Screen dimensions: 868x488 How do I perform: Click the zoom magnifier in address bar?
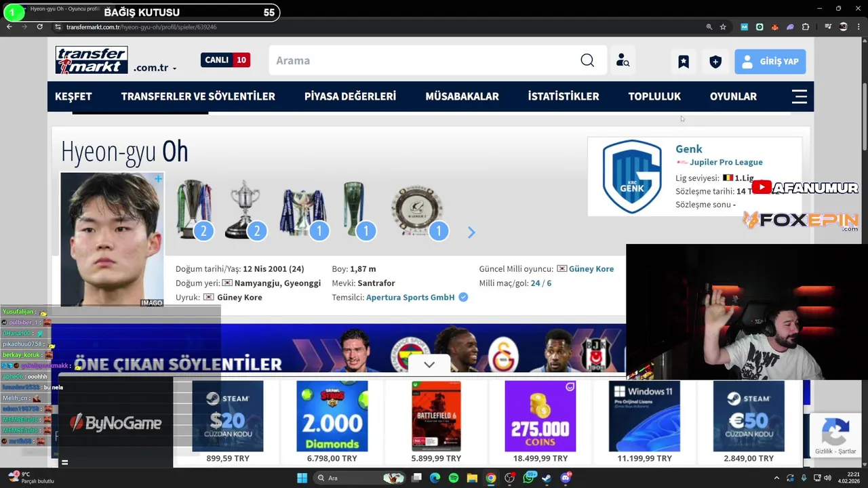tap(709, 26)
